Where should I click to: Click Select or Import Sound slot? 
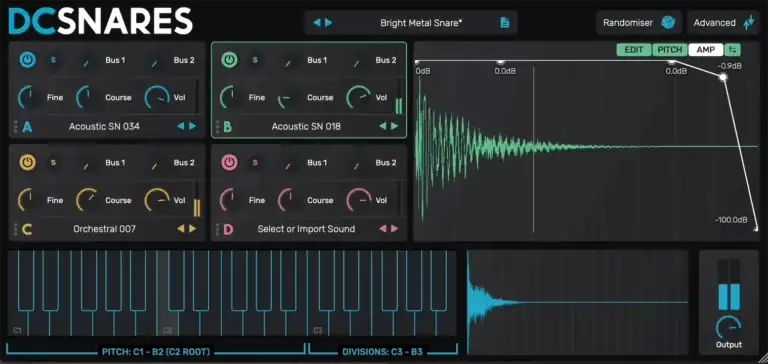(x=306, y=229)
